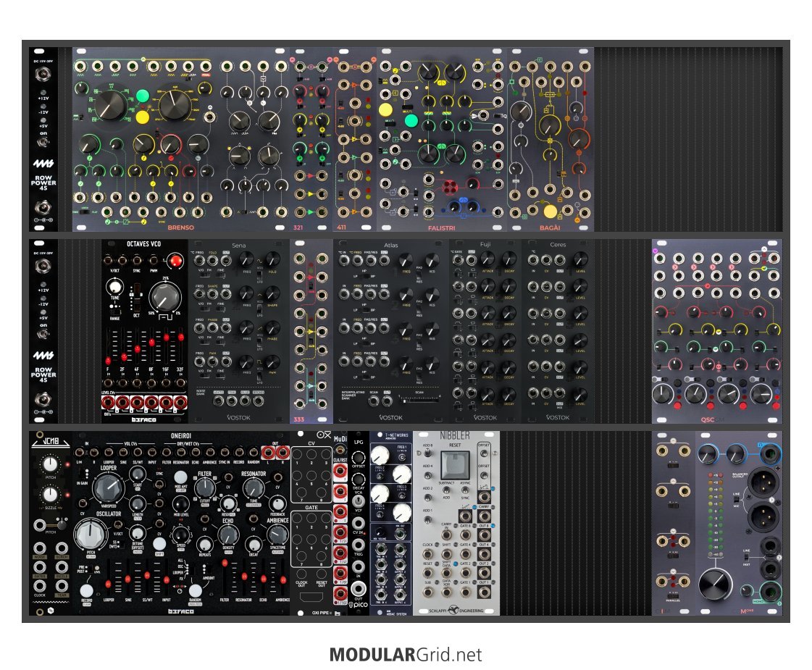Screen dimensions: 812x670
Task: Click the white RECORD button on Oneiroi
Action: [86, 590]
